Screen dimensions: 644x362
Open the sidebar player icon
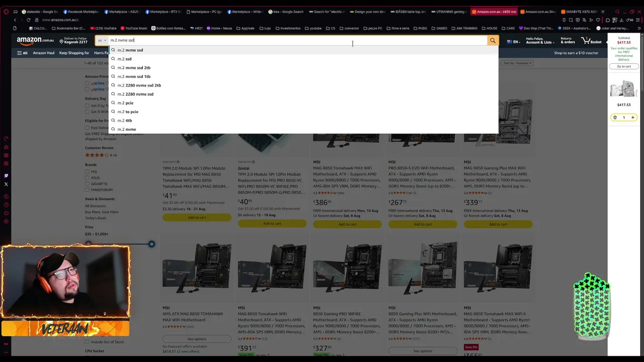coord(6,197)
